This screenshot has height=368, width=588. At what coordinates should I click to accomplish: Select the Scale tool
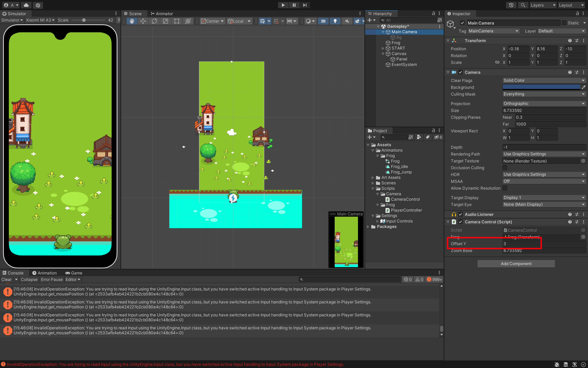pos(165,21)
